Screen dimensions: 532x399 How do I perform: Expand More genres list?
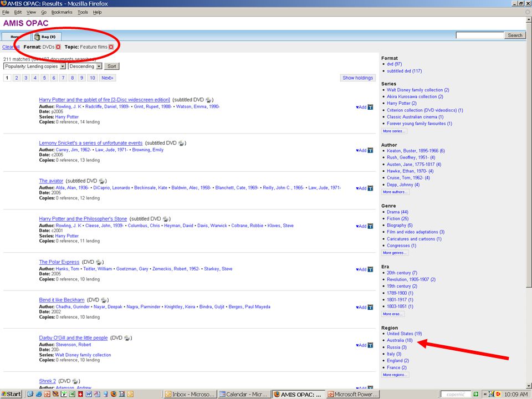pos(395,253)
